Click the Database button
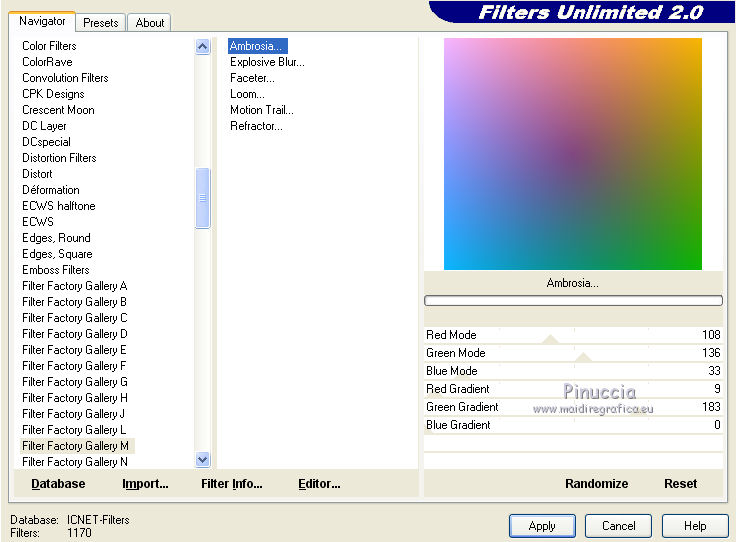 58,484
